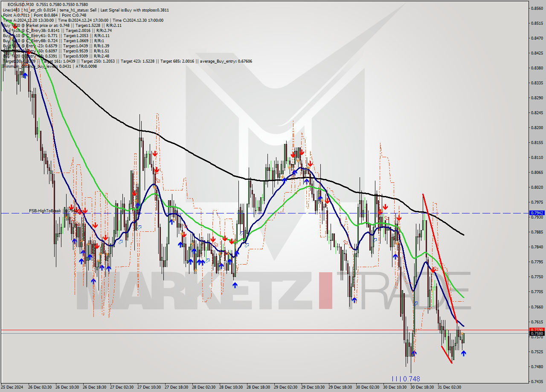
Task: Click the '30 Dec 10:30' time axis label
Action: coord(395,387)
